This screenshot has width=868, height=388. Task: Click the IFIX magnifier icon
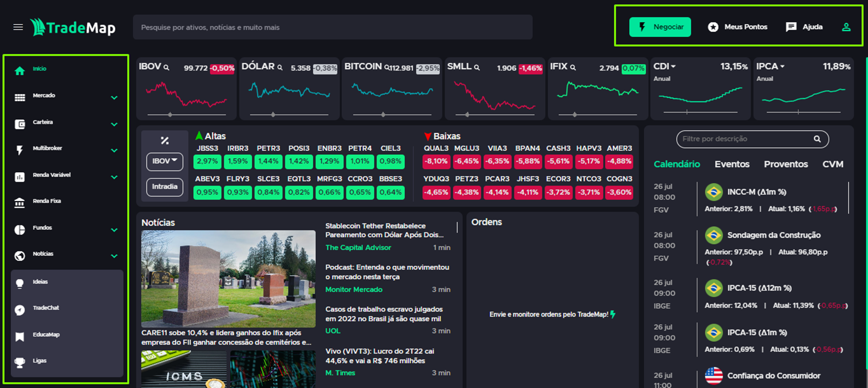[573, 68]
